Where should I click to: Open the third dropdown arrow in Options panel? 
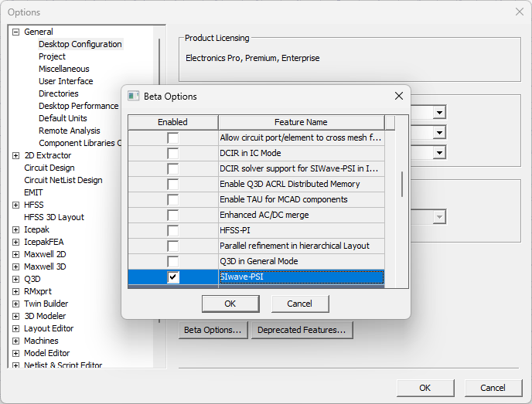tap(439, 153)
